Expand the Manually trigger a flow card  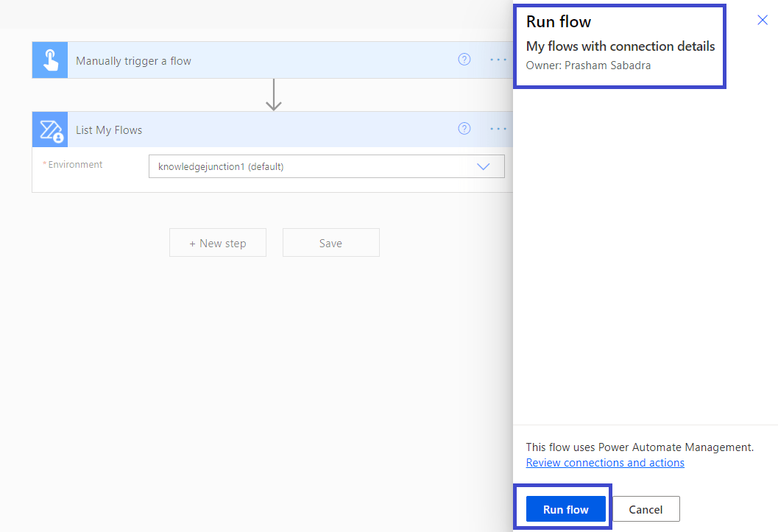point(272,60)
